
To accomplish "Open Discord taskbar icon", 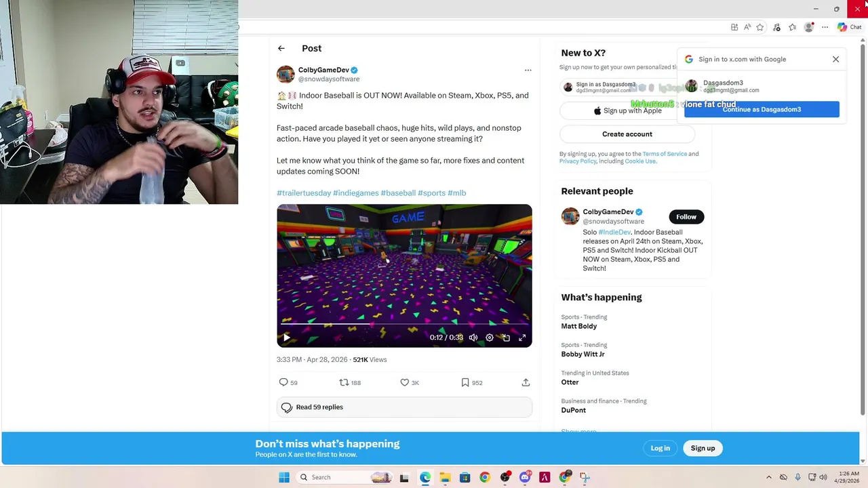I will tap(525, 477).
